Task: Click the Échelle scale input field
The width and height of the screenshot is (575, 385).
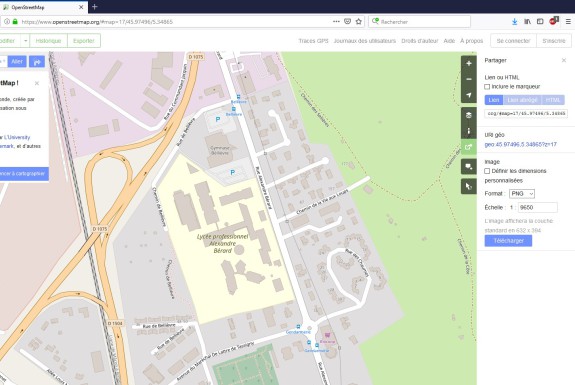Action: pyautogui.click(x=538, y=208)
